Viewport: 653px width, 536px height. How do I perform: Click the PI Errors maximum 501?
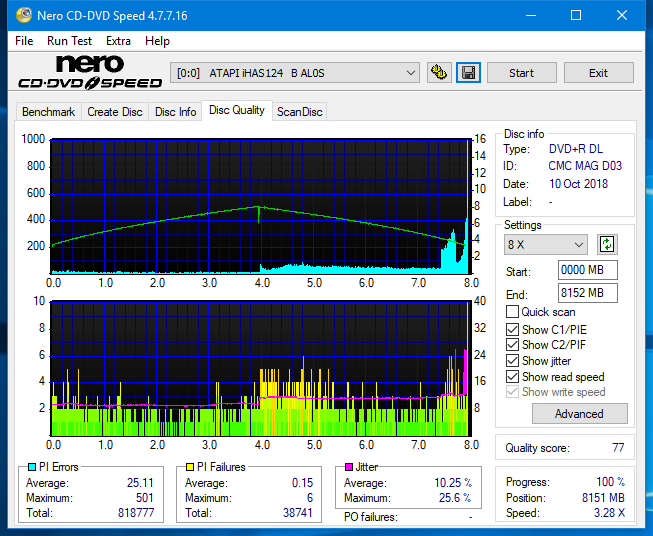click(x=145, y=498)
